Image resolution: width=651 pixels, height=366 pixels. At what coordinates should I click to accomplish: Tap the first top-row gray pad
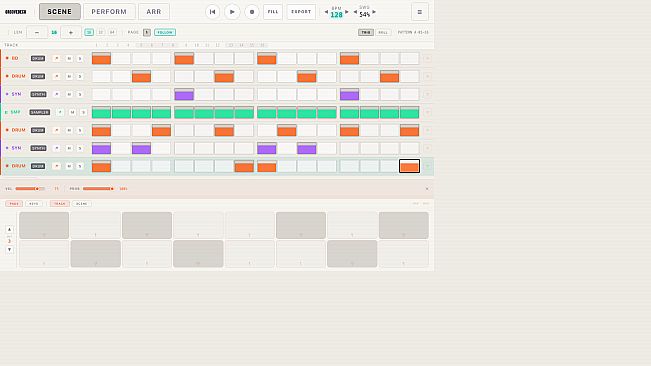point(44,225)
